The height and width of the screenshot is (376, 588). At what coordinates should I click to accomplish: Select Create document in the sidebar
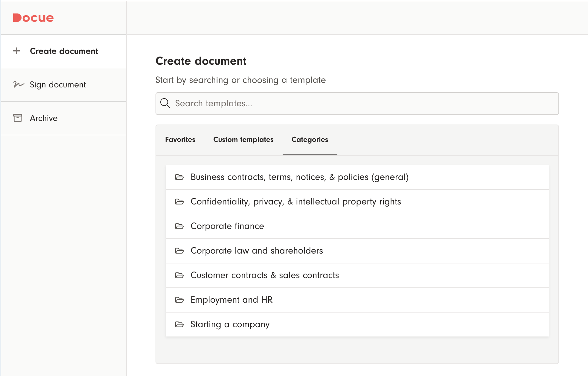[64, 51]
